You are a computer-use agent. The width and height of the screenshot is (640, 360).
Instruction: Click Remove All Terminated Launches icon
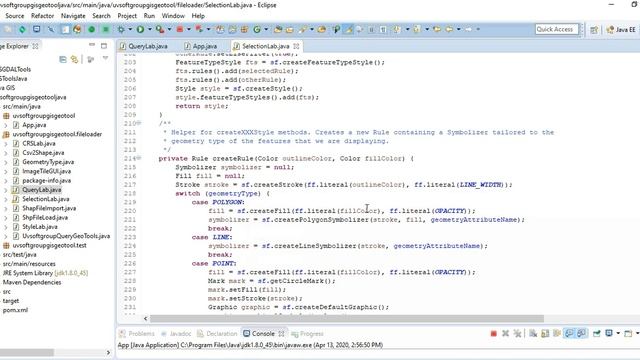(x=518, y=333)
